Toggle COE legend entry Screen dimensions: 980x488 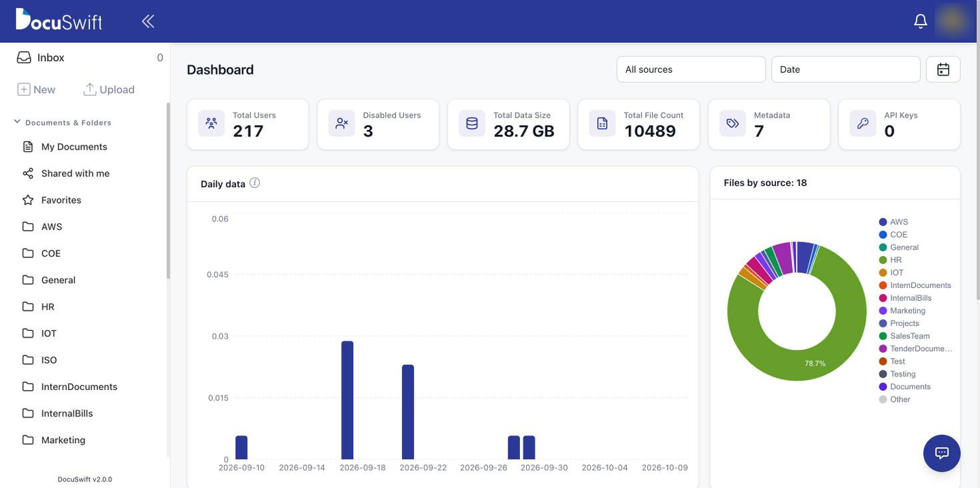[x=893, y=235]
